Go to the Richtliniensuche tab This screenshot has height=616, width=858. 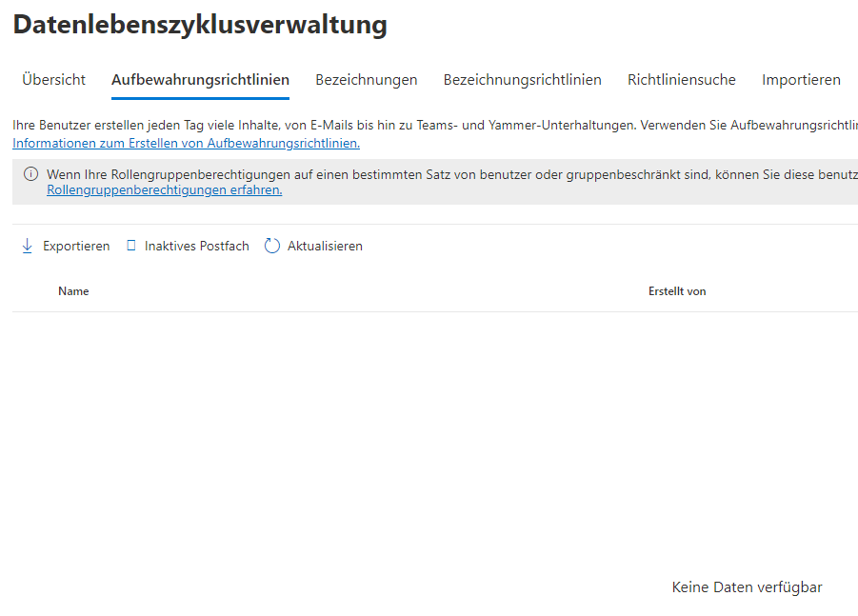pos(681,80)
